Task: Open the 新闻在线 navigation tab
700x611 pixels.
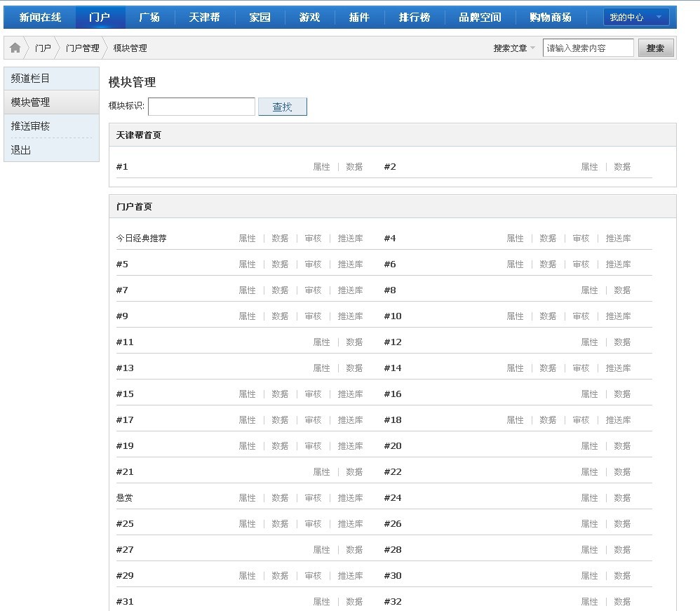Action: (x=40, y=18)
